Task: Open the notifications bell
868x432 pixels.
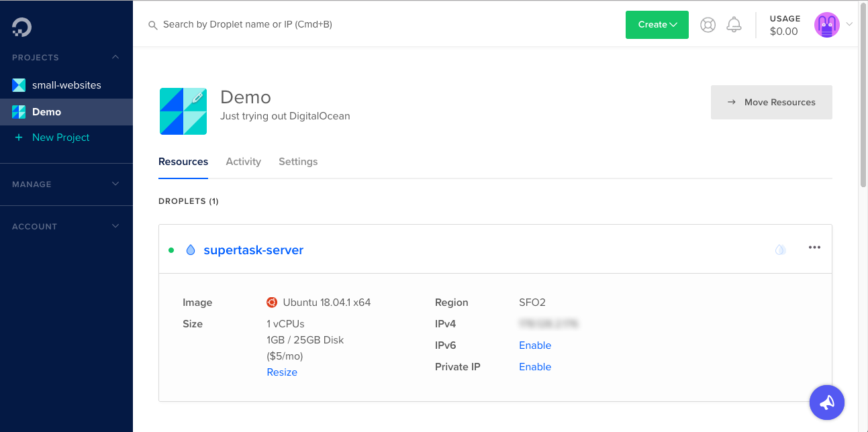Action: 734,25
